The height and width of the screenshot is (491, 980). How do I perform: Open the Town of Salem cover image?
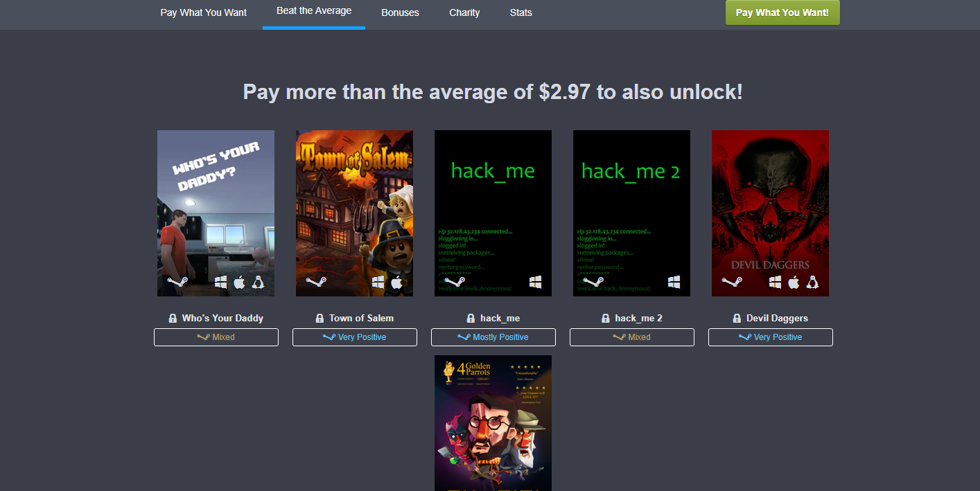point(354,213)
